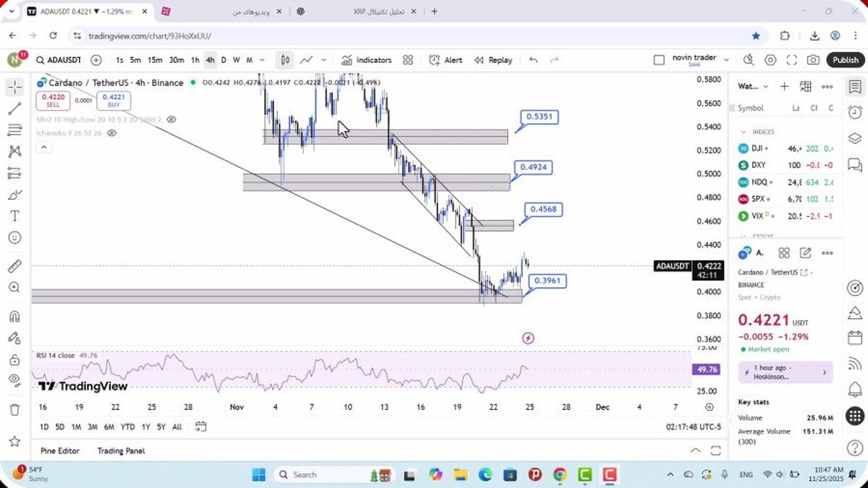The height and width of the screenshot is (488, 868).
Task: Click the remove objects trash icon
Action: [x=14, y=410]
